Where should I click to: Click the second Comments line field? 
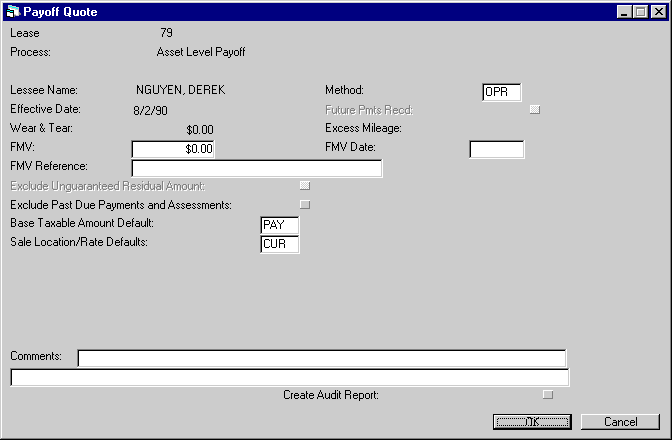[290, 377]
